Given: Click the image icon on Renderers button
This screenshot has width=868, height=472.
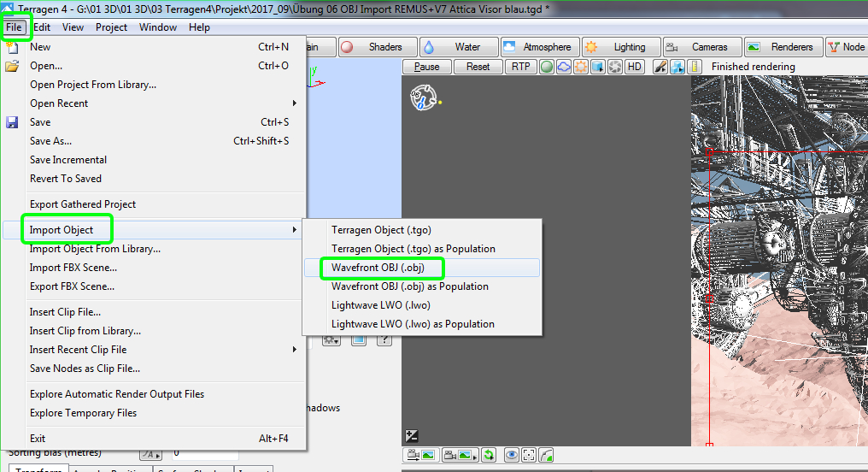Looking at the screenshot, I should pyautogui.click(x=754, y=48).
